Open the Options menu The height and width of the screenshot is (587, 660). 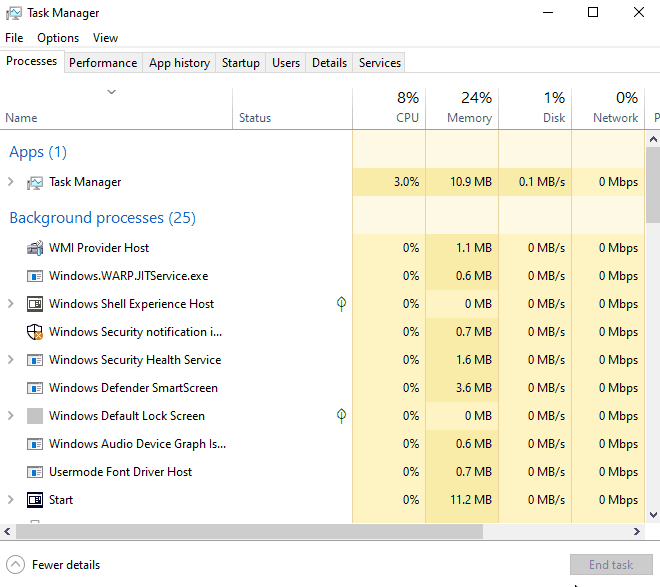click(58, 38)
